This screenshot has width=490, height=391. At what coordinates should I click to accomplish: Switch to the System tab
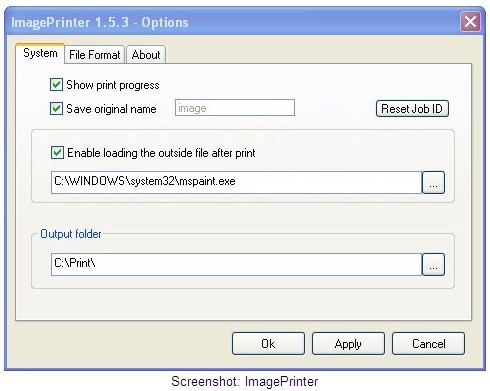tap(40, 53)
